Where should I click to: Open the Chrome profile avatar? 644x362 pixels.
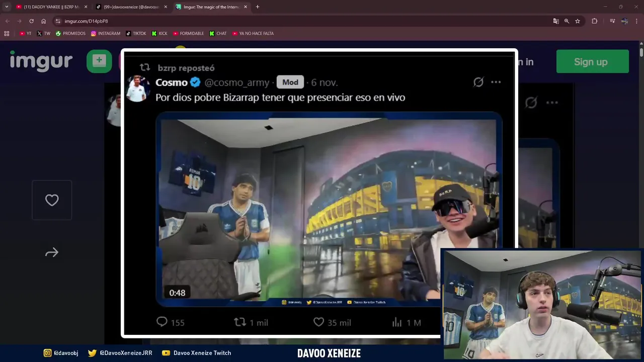coord(624,21)
